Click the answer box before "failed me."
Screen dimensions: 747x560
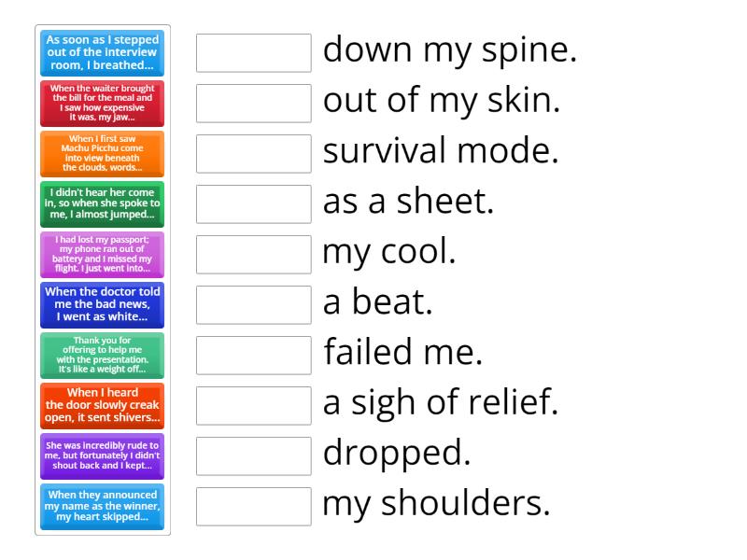(253, 356)
